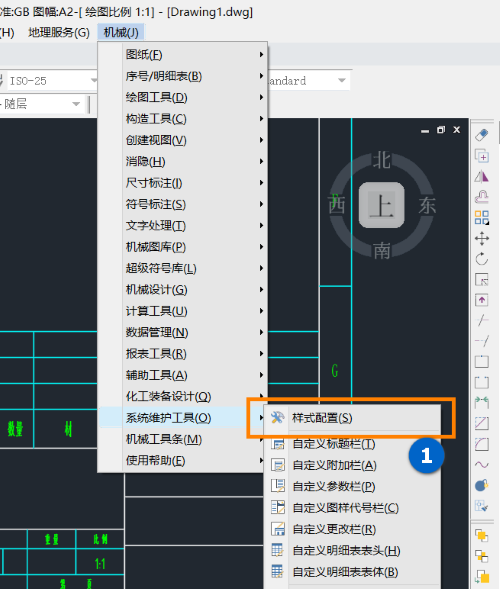Expand the 机械设计(G) submenu

(183, 290)
